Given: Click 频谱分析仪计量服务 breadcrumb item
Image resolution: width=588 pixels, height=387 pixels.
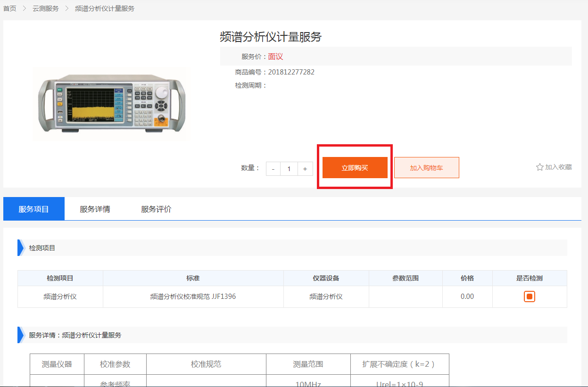Looking at the screenshot, I should click(x=105, y=8).
